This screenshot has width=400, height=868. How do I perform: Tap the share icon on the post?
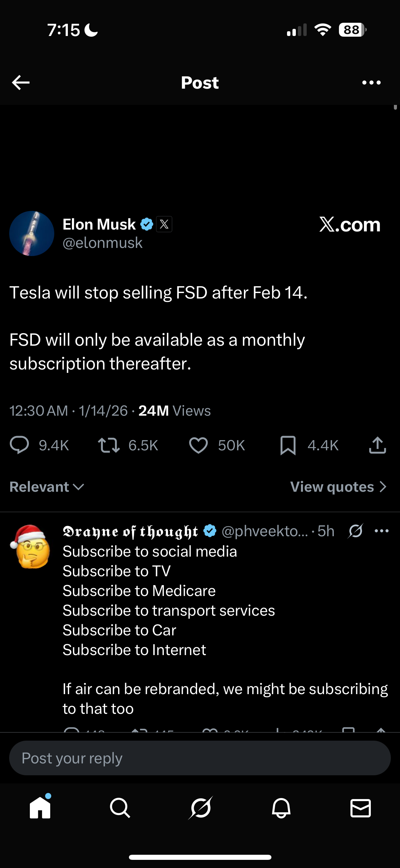click(x=377, y=445)
